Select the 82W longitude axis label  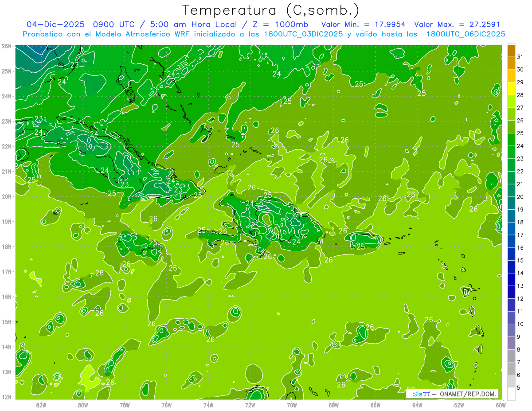point(41,404)
